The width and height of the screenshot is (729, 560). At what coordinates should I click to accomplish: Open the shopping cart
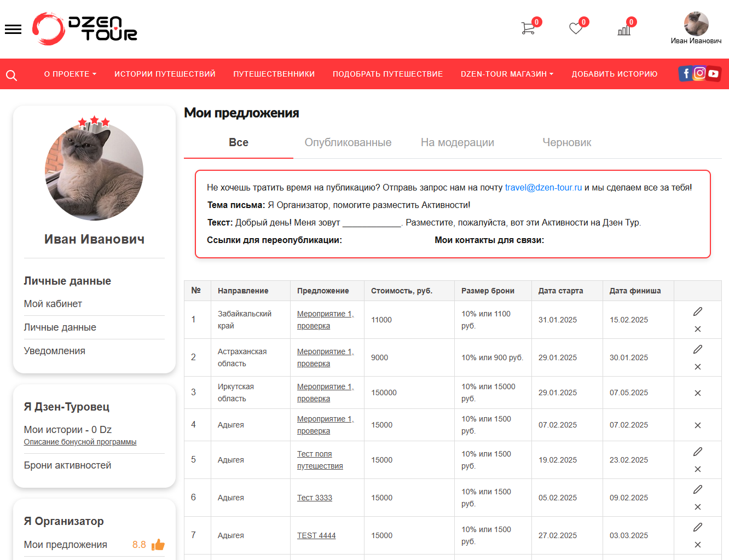(528, 28)
